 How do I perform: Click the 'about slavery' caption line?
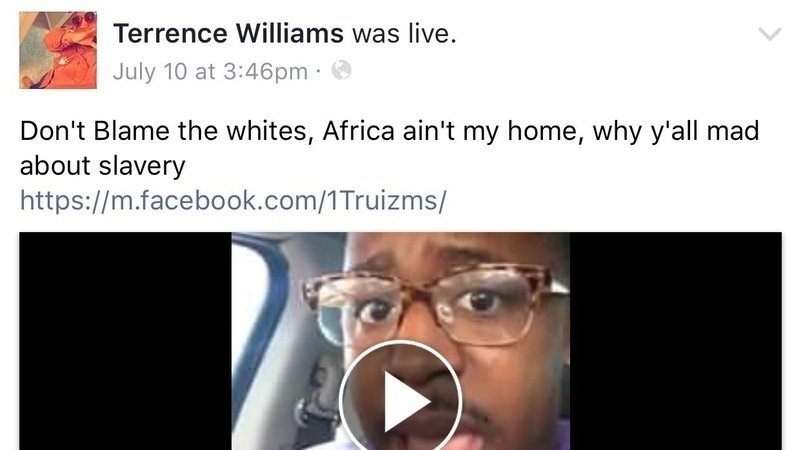point(103,166)
